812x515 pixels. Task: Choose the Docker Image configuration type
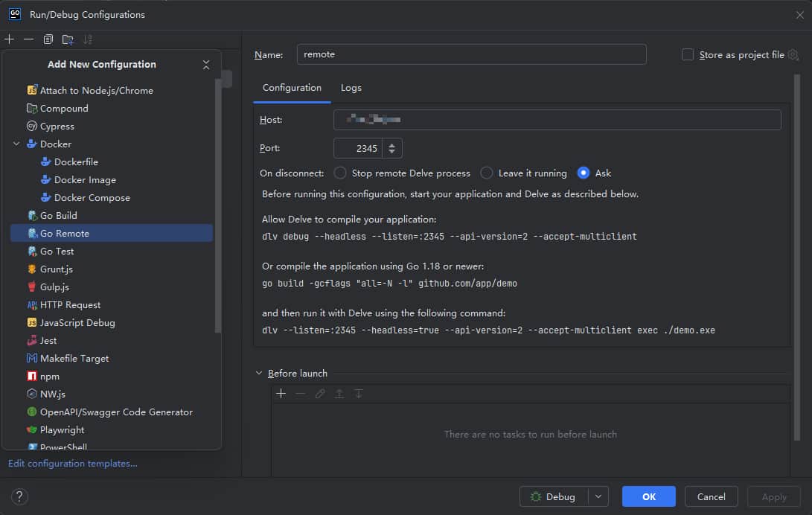112,179
